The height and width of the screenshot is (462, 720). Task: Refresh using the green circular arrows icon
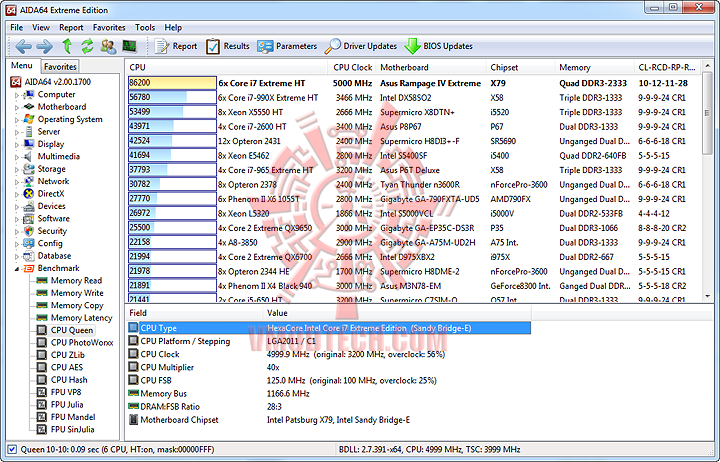click(87, 46)
